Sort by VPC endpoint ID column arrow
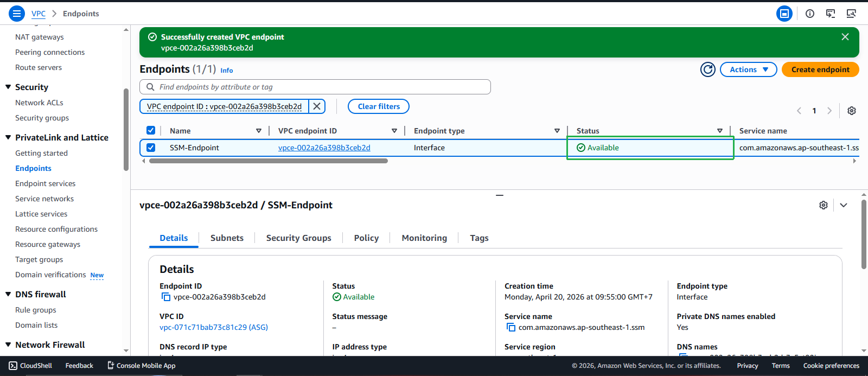This screenshot has height=376, width=868. click(x=394, y=131)
